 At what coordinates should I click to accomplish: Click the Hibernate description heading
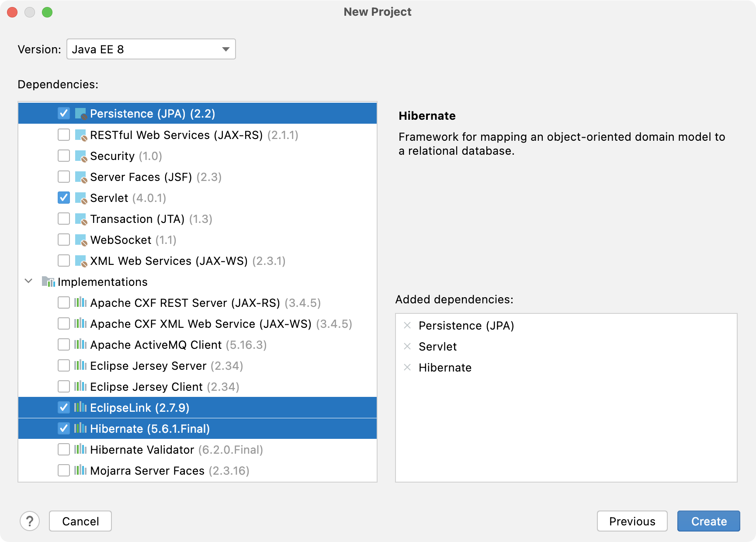(x=427, y=116)
